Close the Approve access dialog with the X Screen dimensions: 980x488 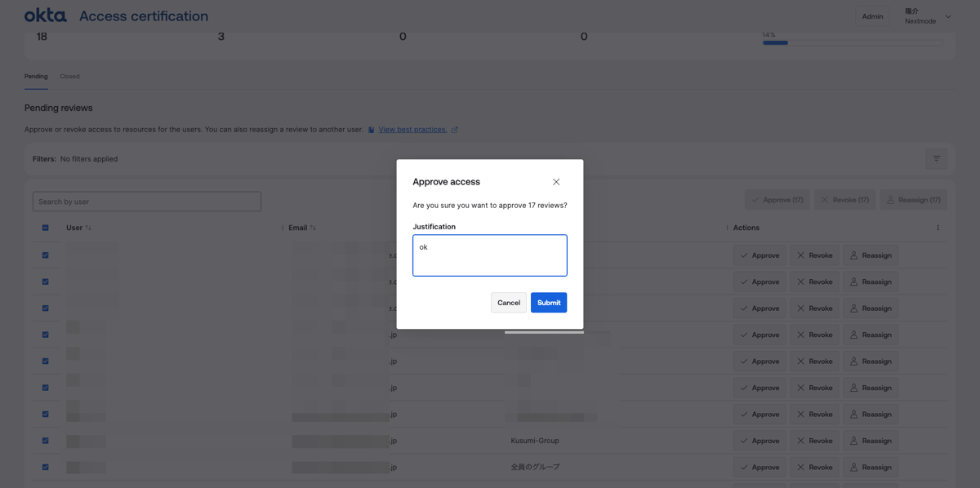pyautogui.click(x=556, y=181)
